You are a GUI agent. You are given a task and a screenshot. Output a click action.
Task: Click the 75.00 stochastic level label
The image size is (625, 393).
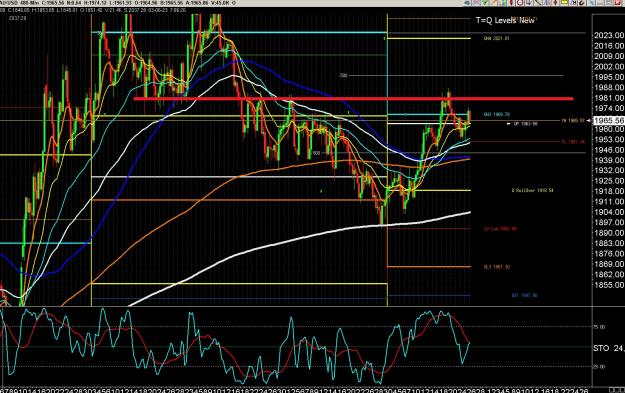[599, 327]
